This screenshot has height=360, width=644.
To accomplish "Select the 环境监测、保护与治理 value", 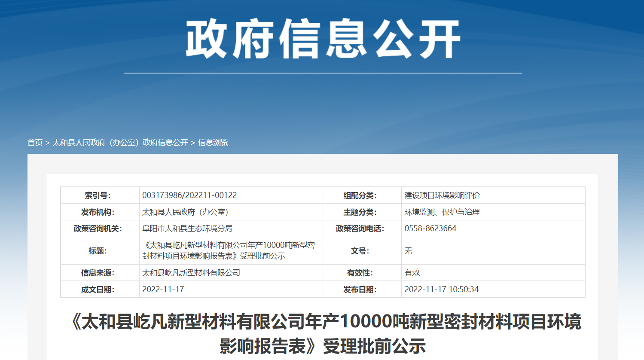I will click(442, 212).
